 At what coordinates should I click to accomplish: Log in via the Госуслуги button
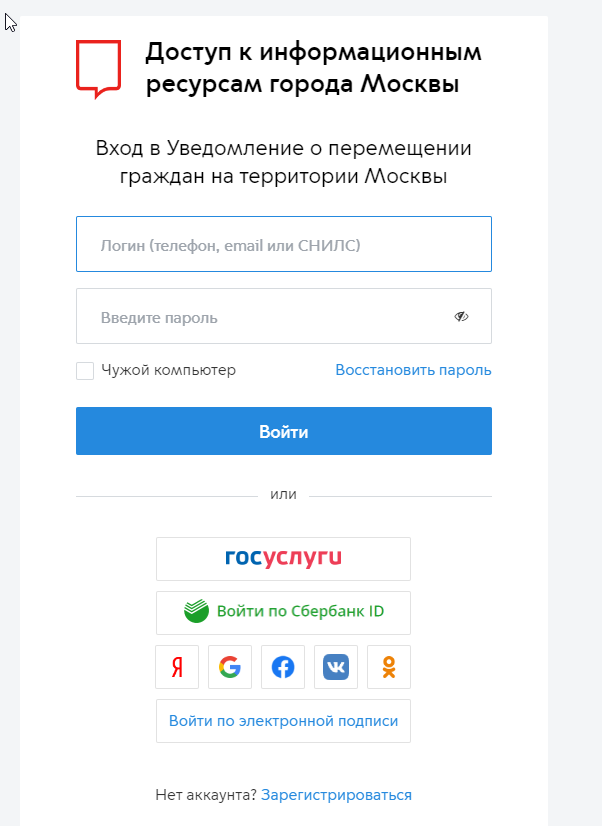coord(283,559)
